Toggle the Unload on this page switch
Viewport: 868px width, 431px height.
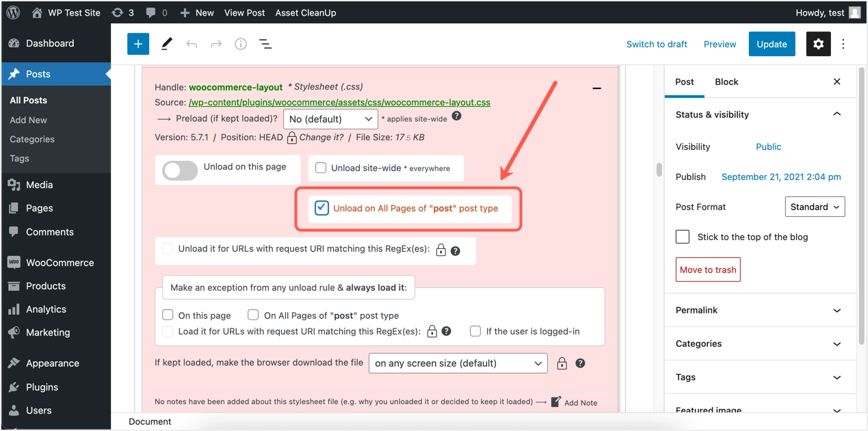point(180,170)
